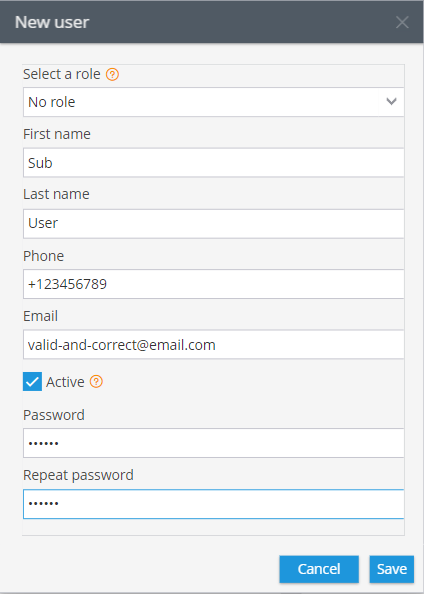This screenshot has height=594, width=424.
Task: Click the Email field label
Action: pyautogui.click(x=41, y=316)
